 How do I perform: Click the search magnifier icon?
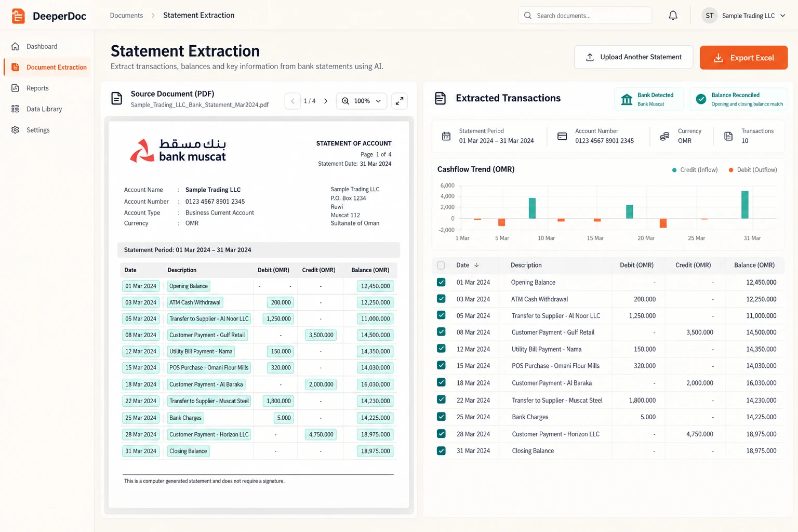point(528,16)
